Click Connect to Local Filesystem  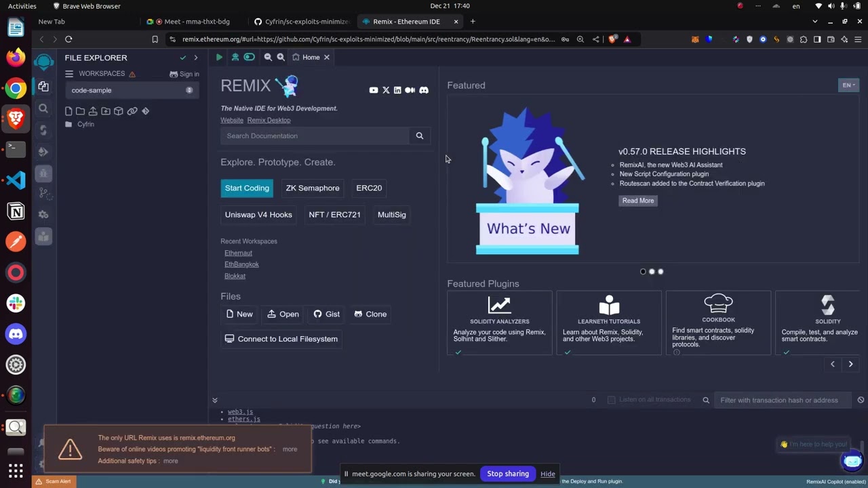[x=281, y=339]
